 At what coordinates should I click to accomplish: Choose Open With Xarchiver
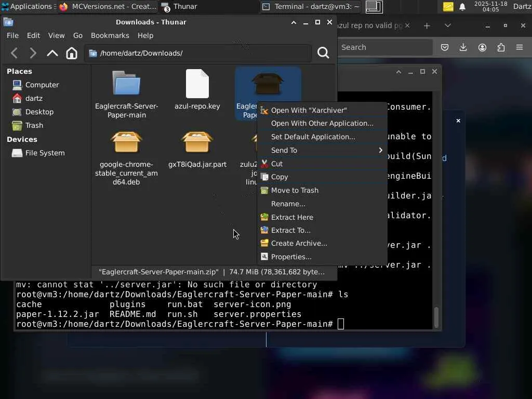[x=322, y=110]
